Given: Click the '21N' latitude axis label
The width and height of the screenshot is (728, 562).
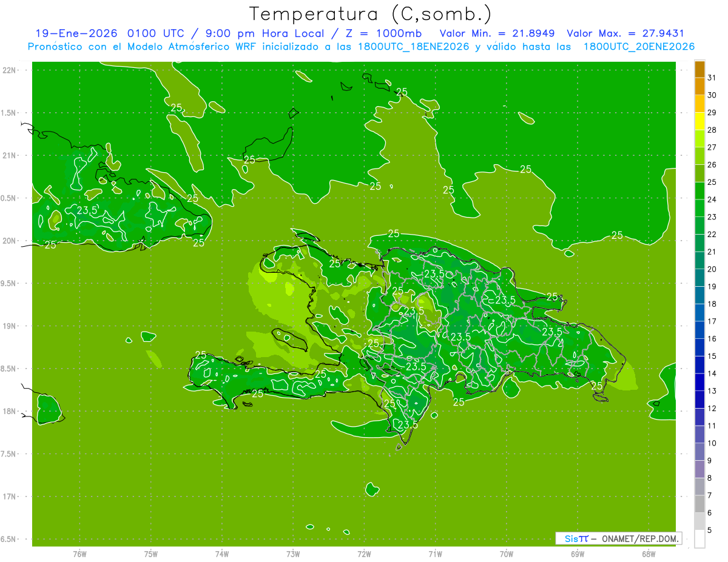Looking at the screenshot, I should coord(10,156).
